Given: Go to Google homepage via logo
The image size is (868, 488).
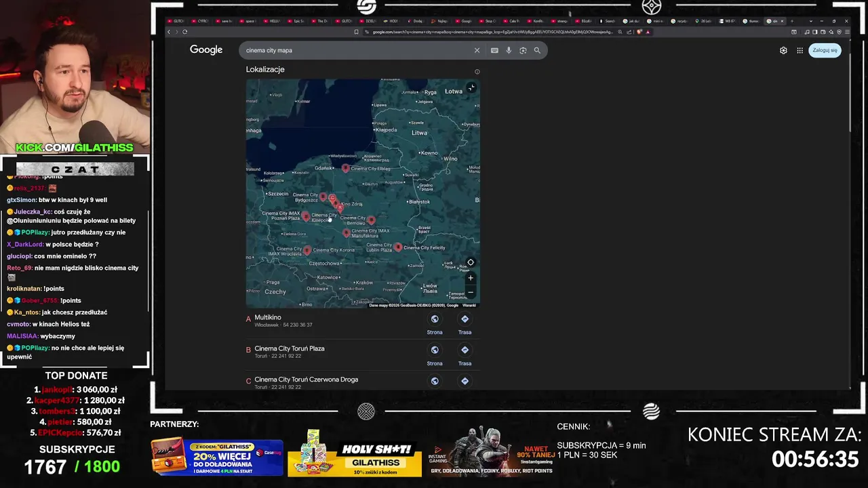Looking at the screenshot, I should click(206, 49).
